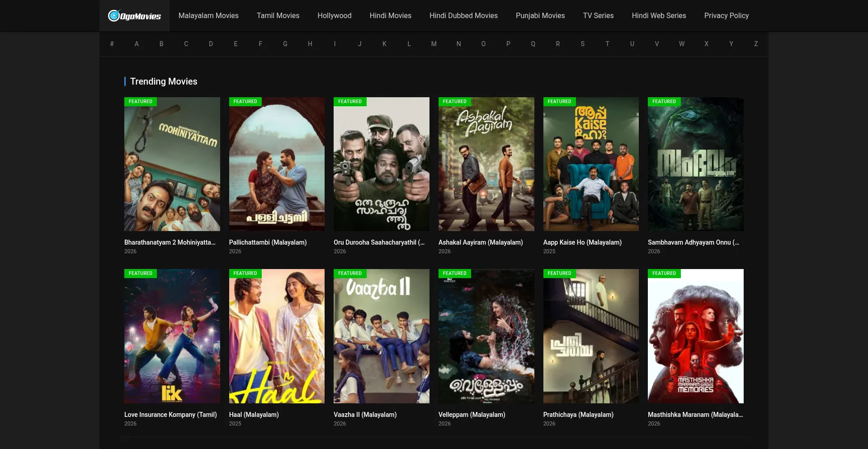Filter movies by letter M
Screen dimensions: 868x449
point(434,44)
